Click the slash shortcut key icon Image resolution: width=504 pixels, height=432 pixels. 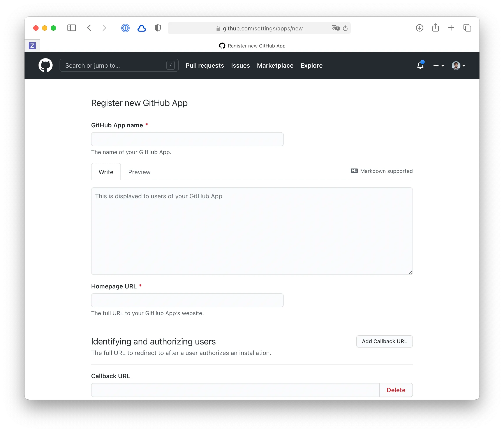click(x=171, y=65)
